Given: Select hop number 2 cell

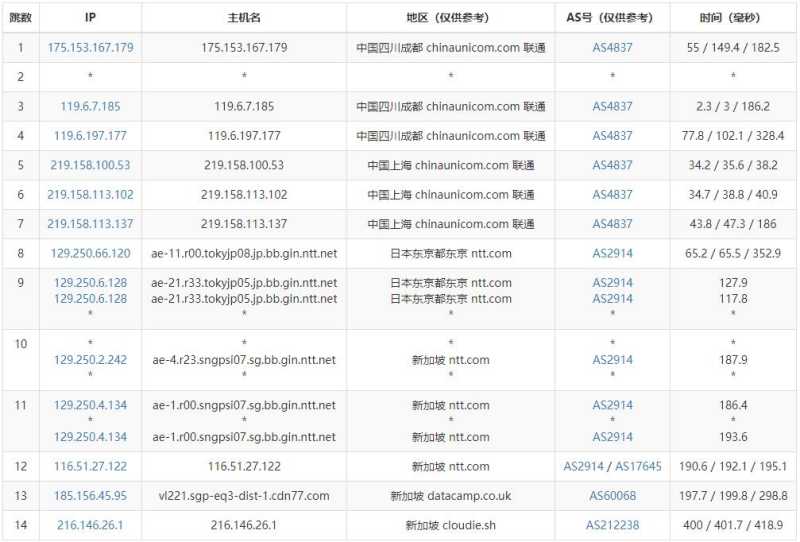Looking at the screenshot, I should tap(20, 77).
